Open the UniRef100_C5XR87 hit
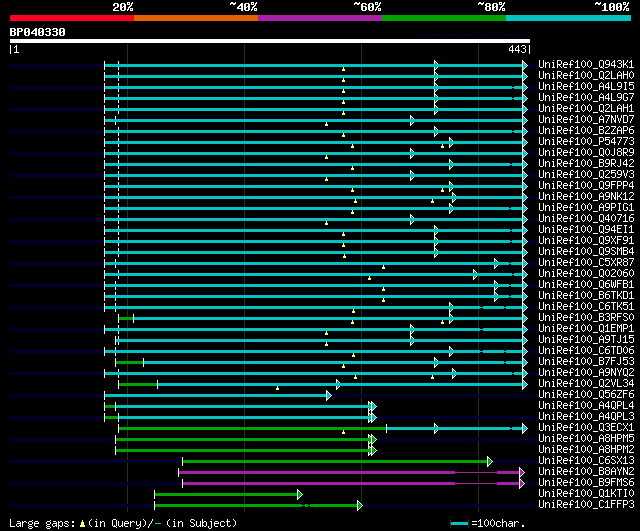The width and height of the screenshot is (640, 531). (586, 263)
